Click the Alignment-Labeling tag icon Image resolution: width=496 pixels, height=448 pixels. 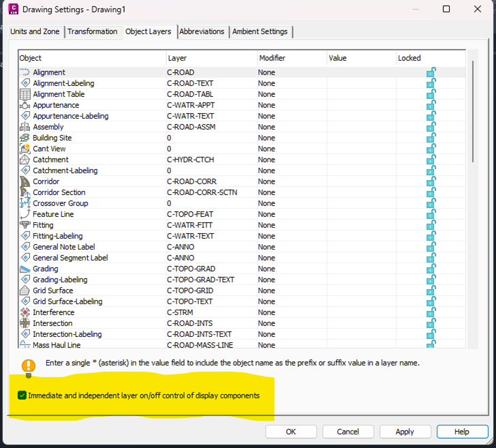click(x=25, y=83)
